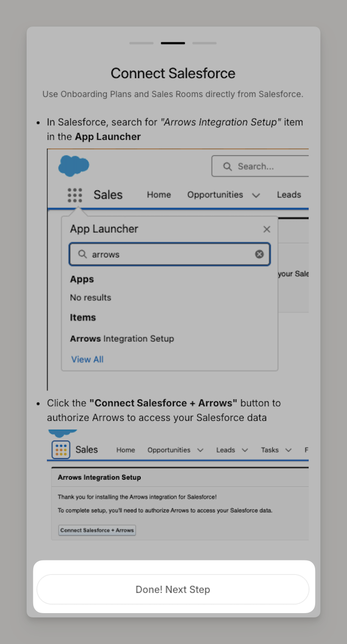
Task: Clear the arrows search with the circled X
Action: [259, 254]
